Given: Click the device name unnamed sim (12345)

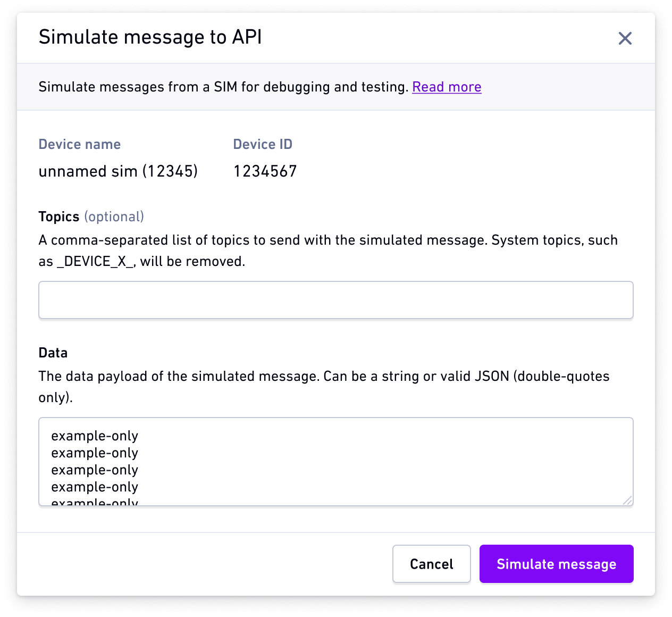Looking at the screenshot, I should click(118, 171).
